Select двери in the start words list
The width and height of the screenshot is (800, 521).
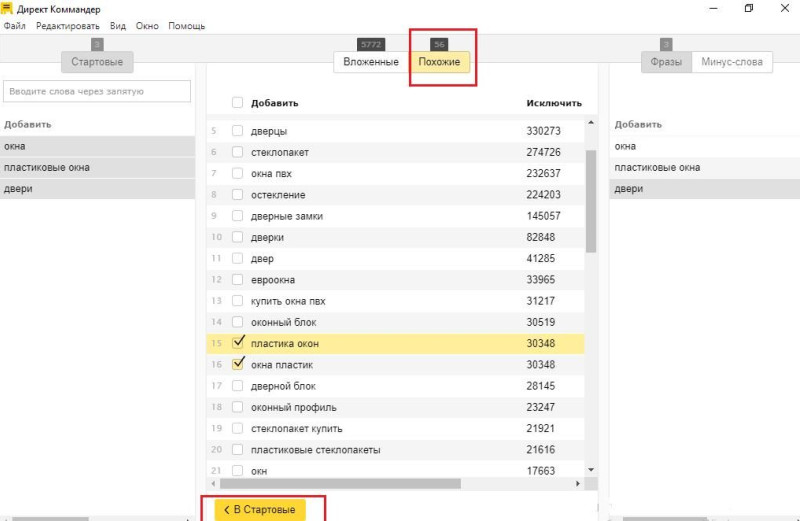point(97,189)
